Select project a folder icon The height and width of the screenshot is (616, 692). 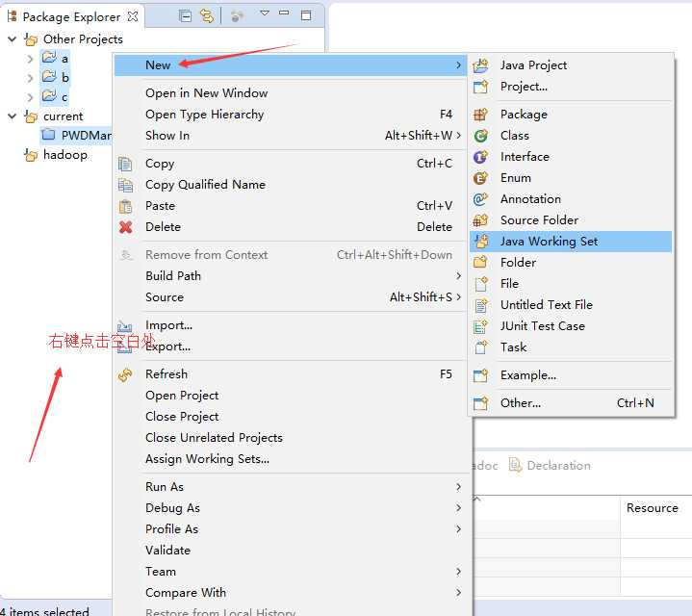[49, 58]
